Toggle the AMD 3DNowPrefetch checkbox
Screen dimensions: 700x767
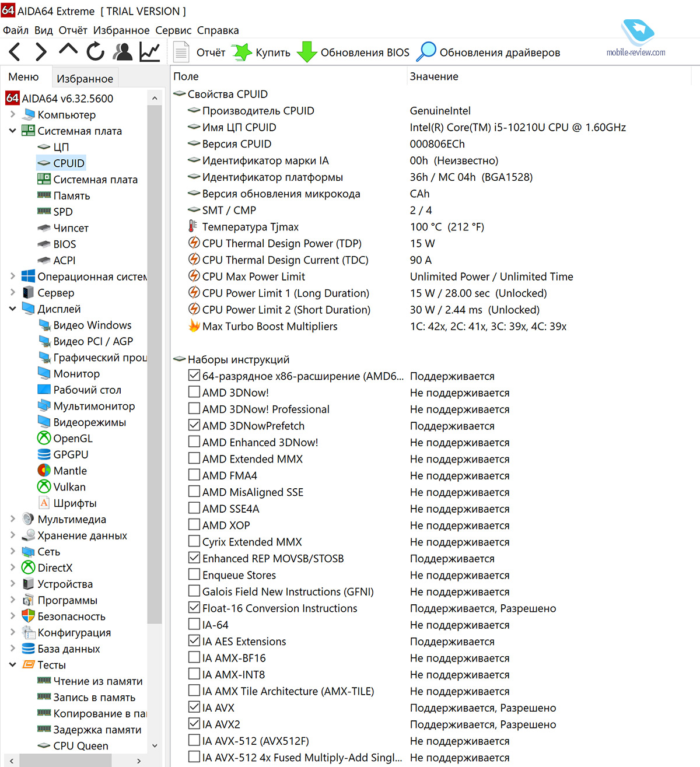pos(194,425)
